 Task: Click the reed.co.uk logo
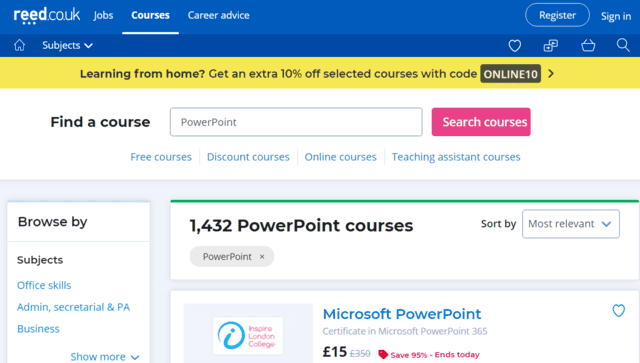pyautogui.click(x=47, y=16)
